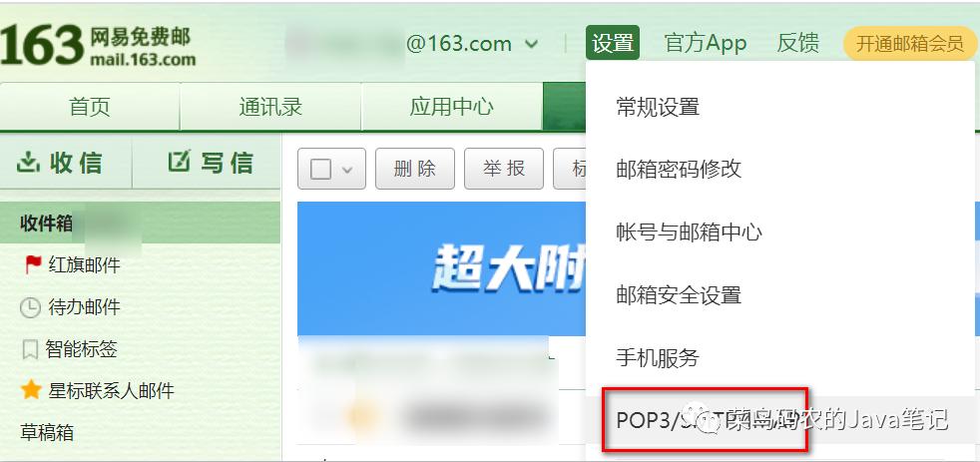980x462 pixels.
Task: Open the 官方App link
Action: coord(706,43)
